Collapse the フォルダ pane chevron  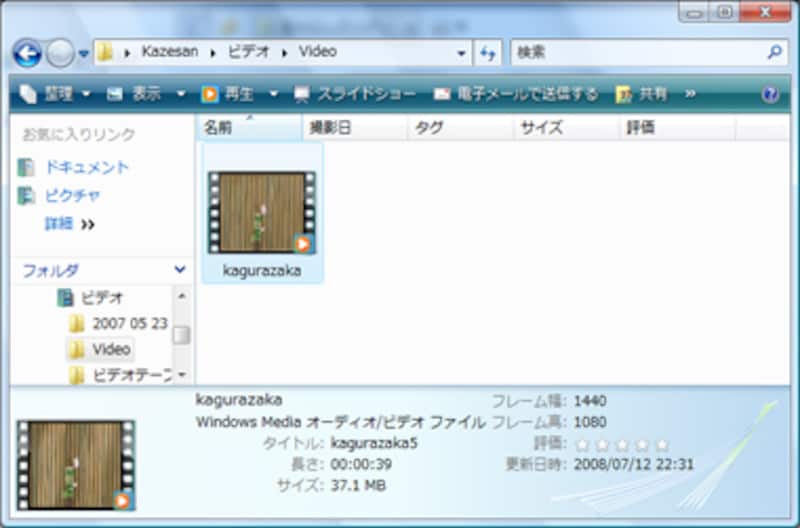point(179,270)
